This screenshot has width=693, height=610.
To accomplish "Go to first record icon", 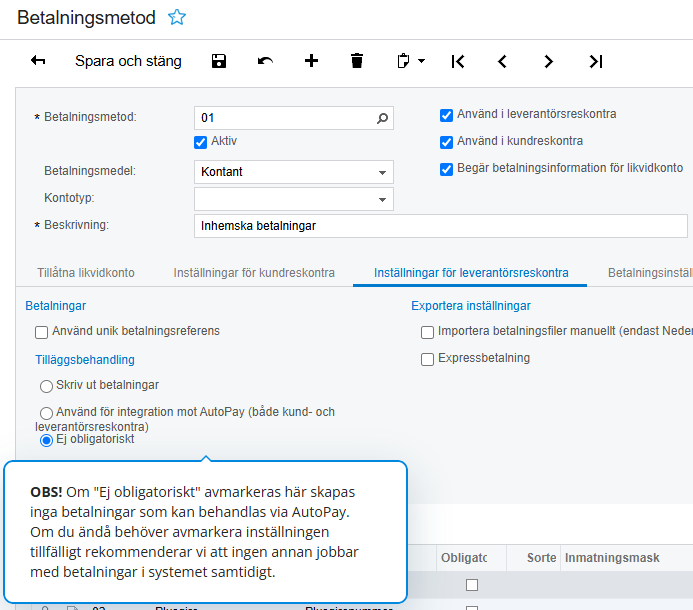I will pyautogui.click(x=457, y=61).
